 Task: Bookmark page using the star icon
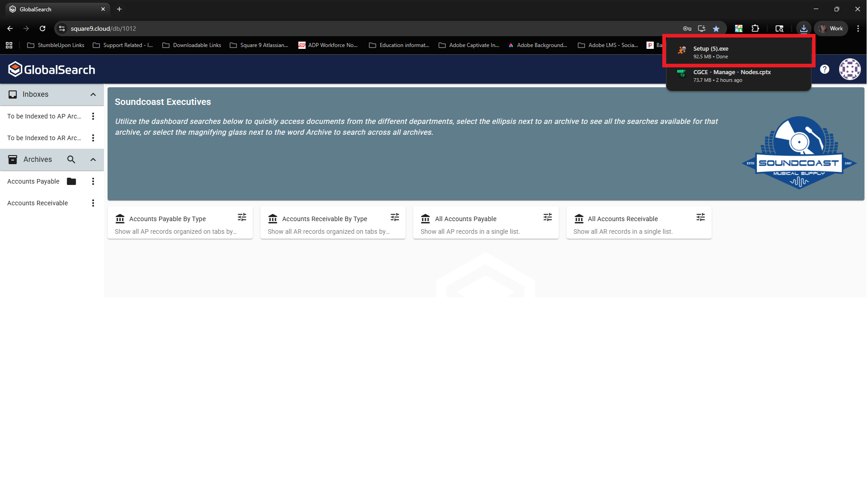[x=716, y=28]
